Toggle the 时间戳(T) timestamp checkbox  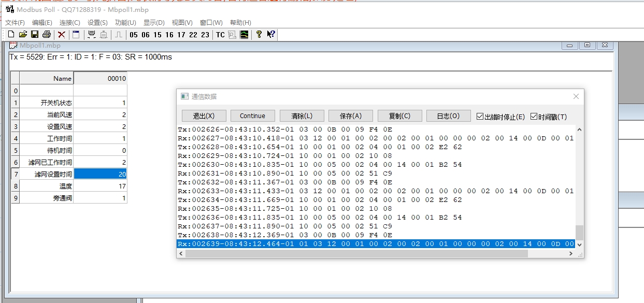(x=534, y=117)
